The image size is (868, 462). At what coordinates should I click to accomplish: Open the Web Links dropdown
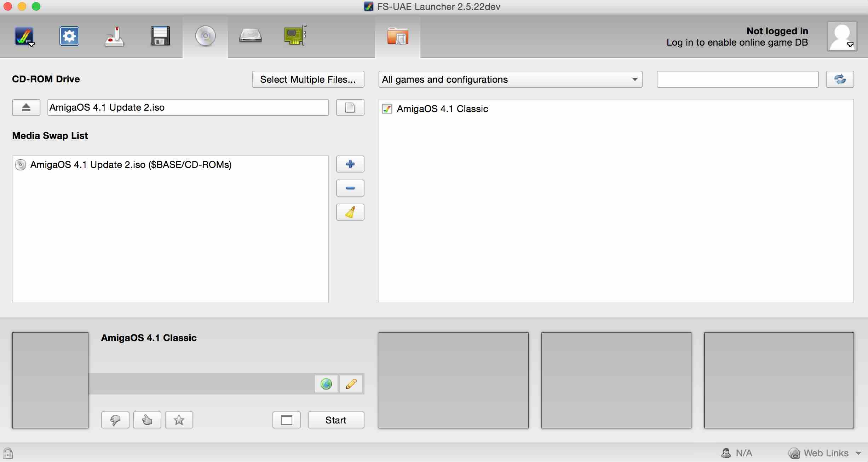[825, 453]
